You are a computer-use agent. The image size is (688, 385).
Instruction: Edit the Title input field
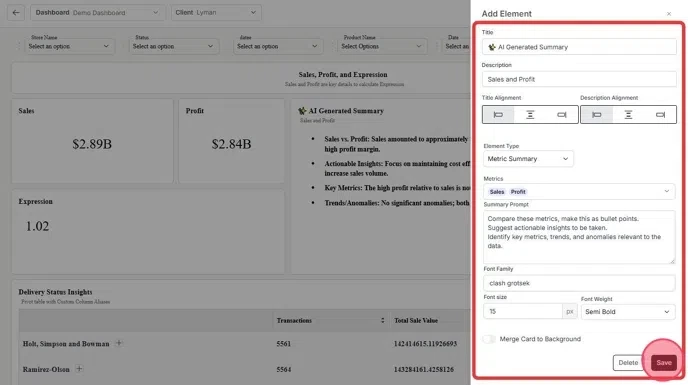579,47
